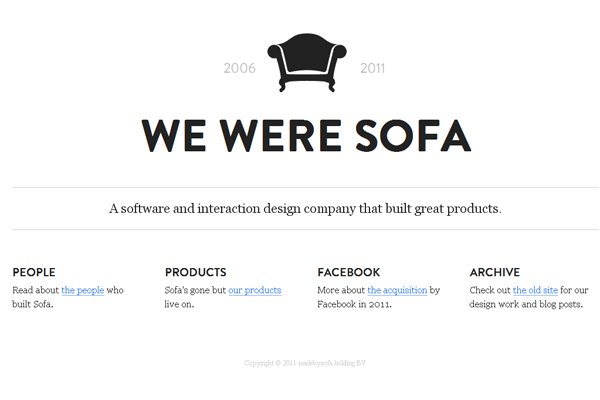Click 'design work and blog posts.' text

[526, 304]
